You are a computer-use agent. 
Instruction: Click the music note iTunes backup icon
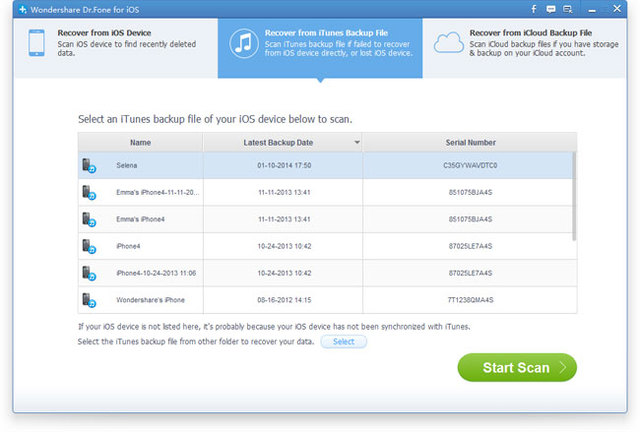pos(244,43)
